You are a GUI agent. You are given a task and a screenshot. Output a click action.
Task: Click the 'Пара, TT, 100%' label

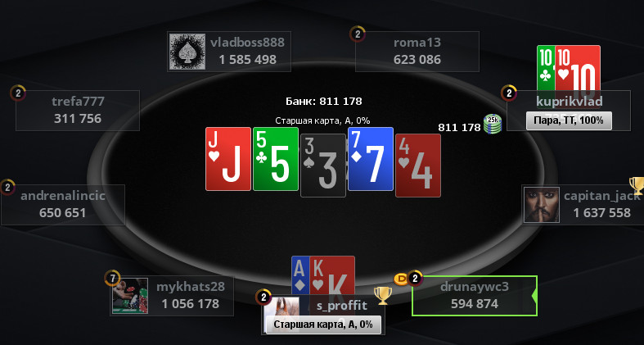[569, 120]
